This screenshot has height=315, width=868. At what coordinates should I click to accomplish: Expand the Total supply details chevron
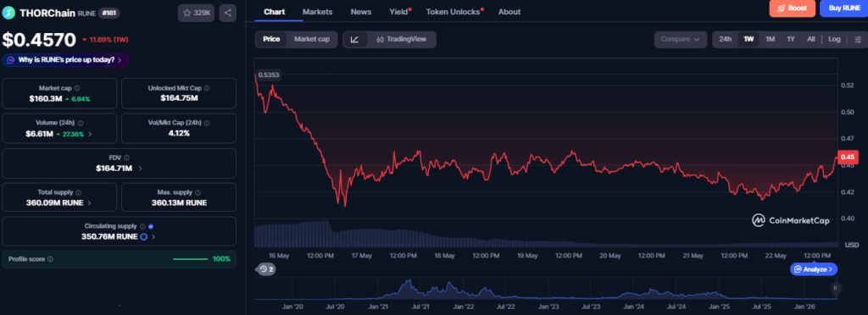click(90, 203)
